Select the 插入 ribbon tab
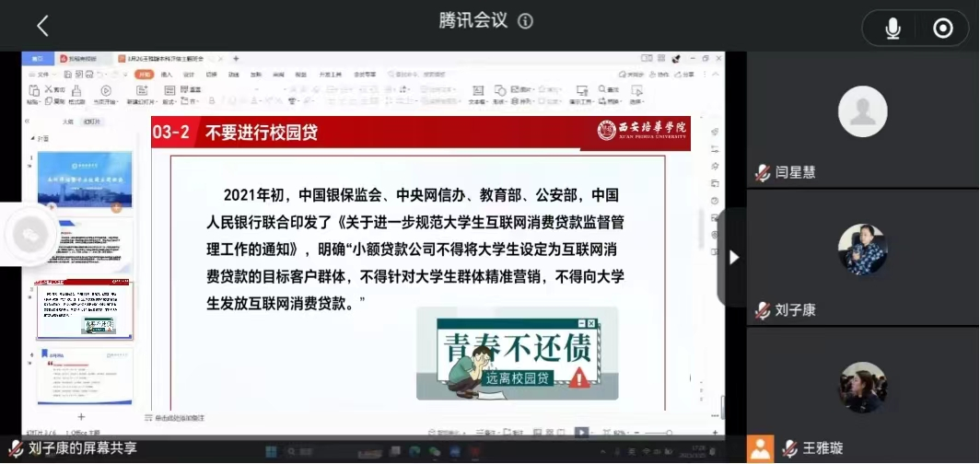The image size is (980, 464). coord(167,74)
